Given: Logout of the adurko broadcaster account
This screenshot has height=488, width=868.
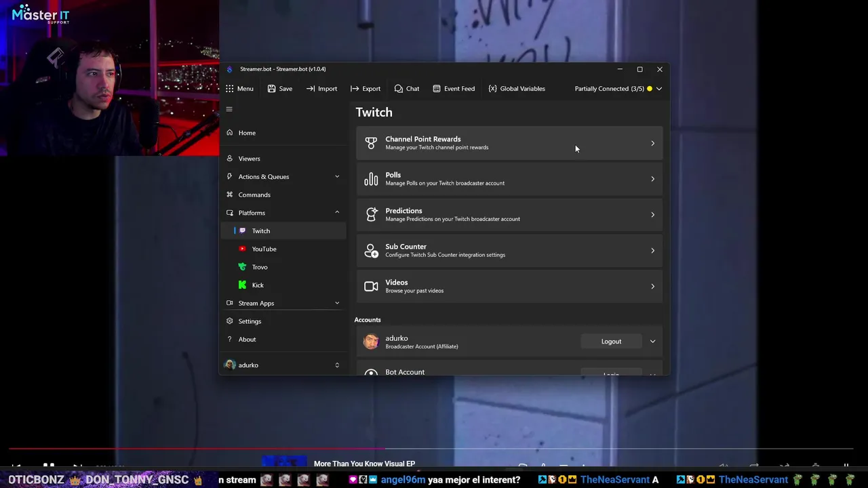Looking at the screenshot, I should coord(611,342).
